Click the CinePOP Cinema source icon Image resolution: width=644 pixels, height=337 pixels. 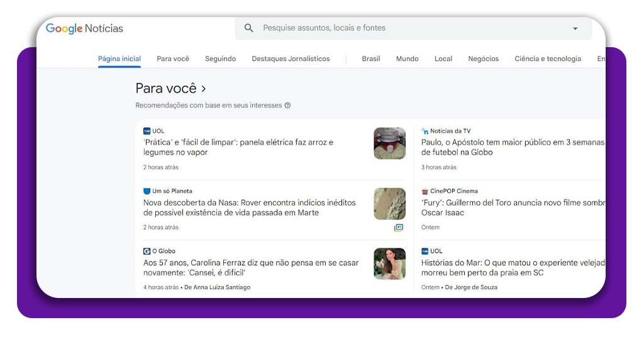425,191
